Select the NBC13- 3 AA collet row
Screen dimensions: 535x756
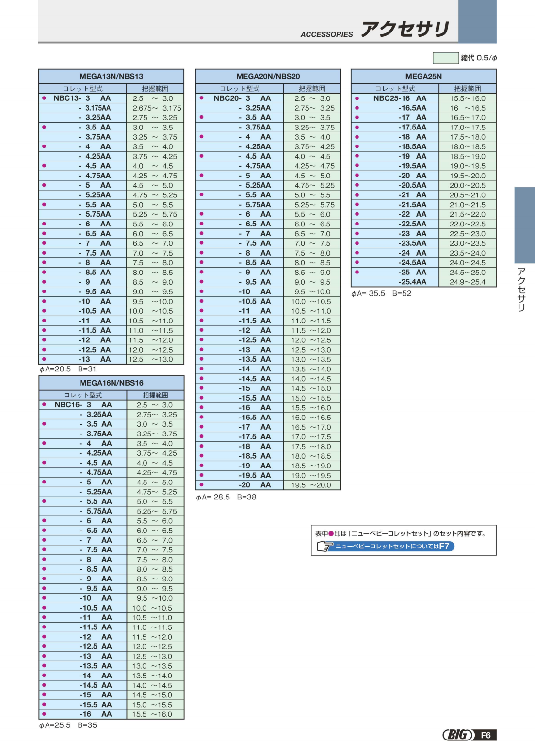coord(111,98)
